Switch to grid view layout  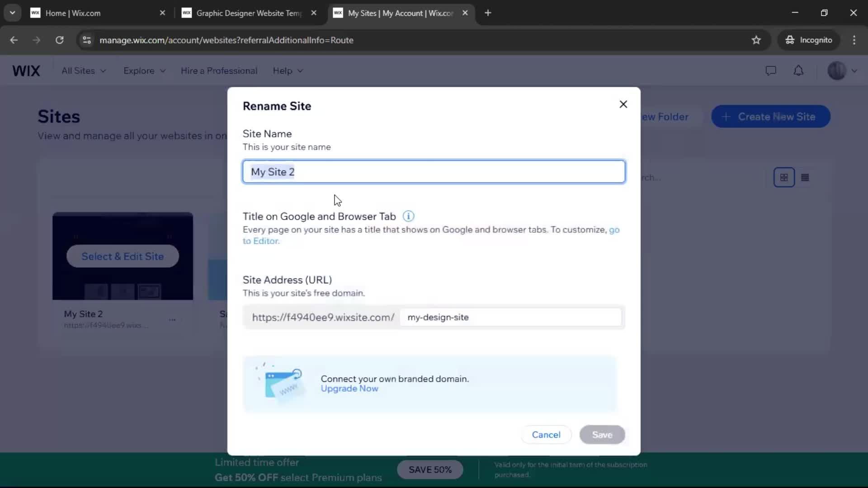click(784, 178)
